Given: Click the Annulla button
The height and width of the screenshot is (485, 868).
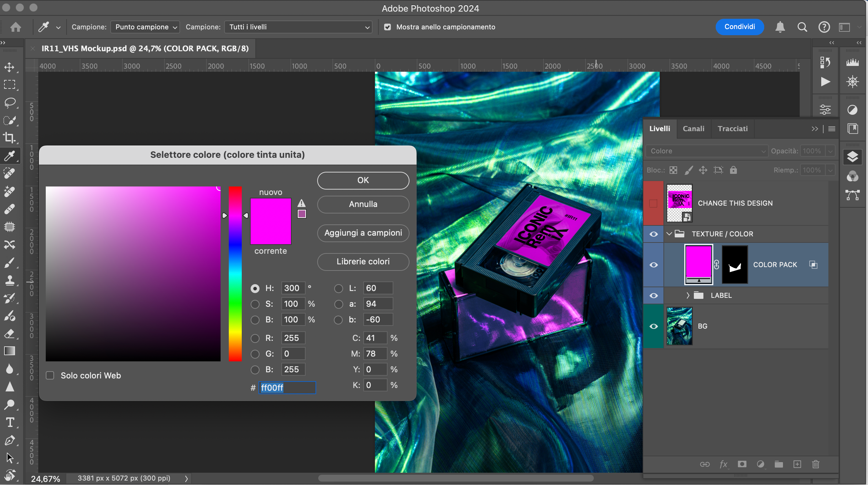Looking at the screenshot, I should click(x=363, y=204).
